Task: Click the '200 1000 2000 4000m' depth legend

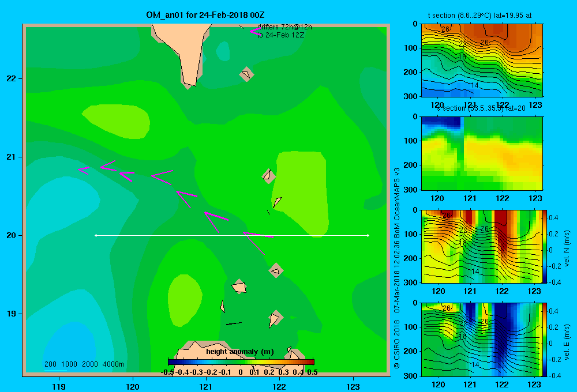Action: 84,364
